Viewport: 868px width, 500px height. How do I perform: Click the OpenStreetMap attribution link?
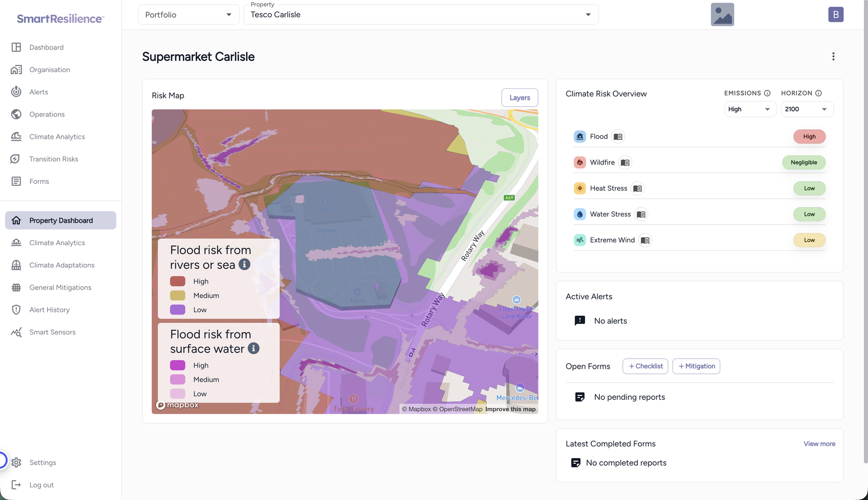click(x=457, y=409)
